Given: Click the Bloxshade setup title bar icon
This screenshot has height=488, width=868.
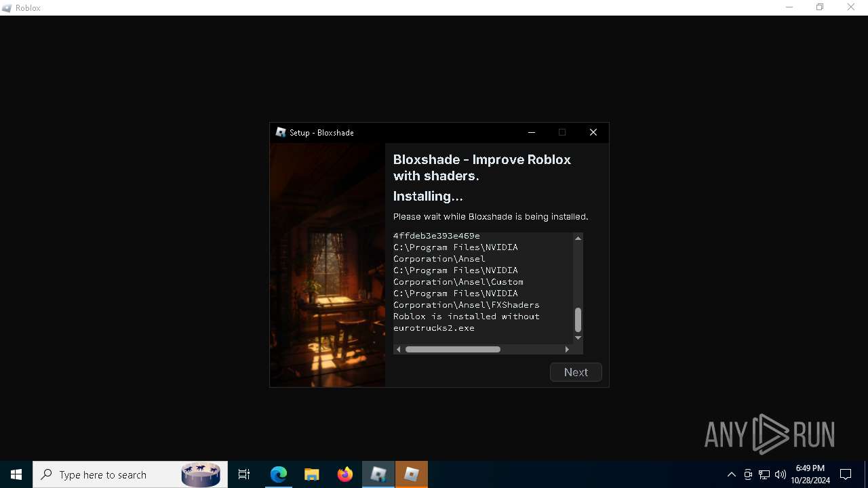Looking at the screenshot, I should [x=281, y=132].
